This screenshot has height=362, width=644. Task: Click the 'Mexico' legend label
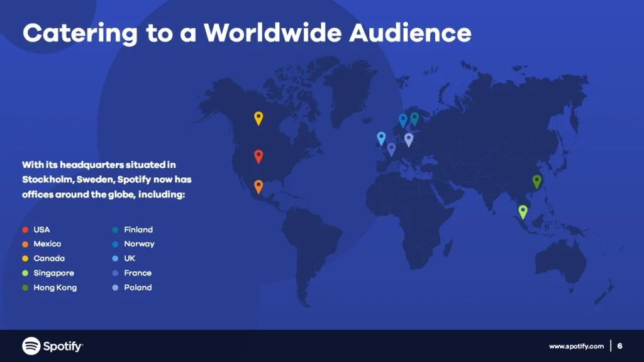click(47, 244)
